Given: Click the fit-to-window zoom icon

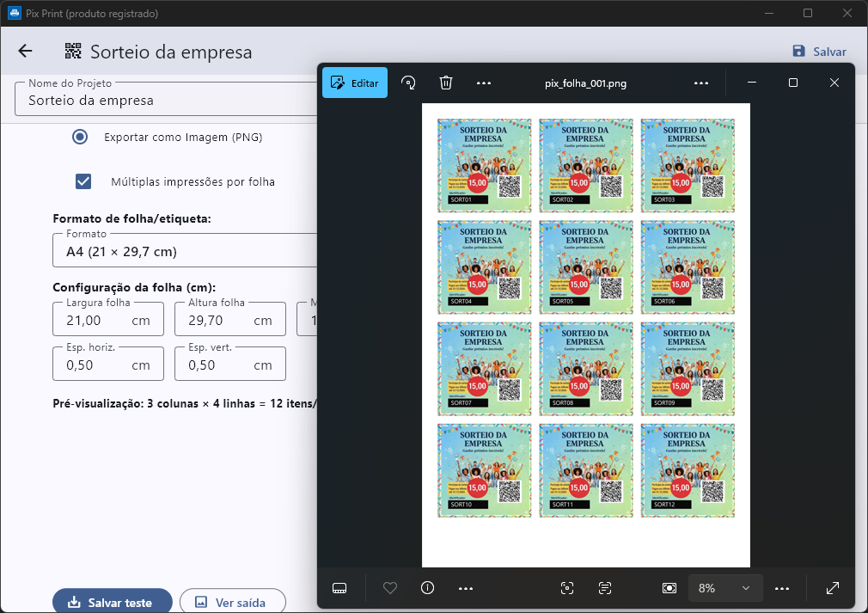Looking at the screenshot, I should (x=669, y=588).
